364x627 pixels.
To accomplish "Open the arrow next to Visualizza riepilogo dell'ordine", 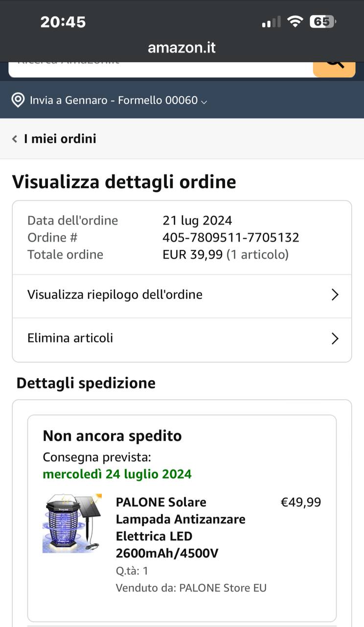I will pos(335,295).
